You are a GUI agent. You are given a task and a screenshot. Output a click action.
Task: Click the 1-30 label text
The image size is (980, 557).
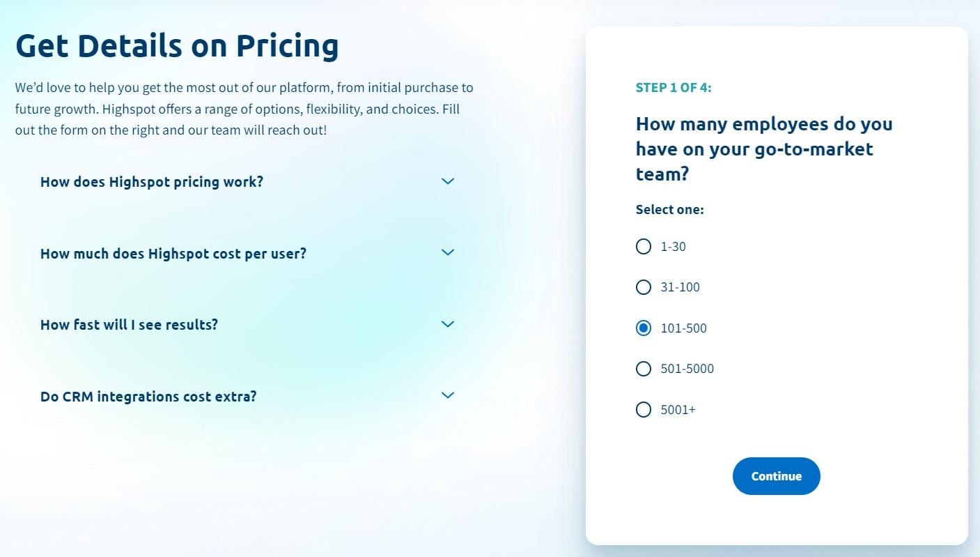click(x=674, y=247)
